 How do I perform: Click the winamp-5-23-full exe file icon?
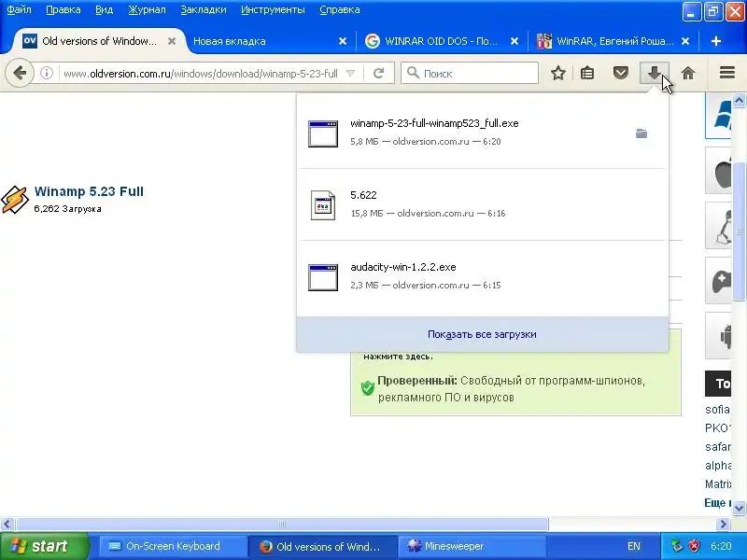pyautogui.click(x=323, y=133)
